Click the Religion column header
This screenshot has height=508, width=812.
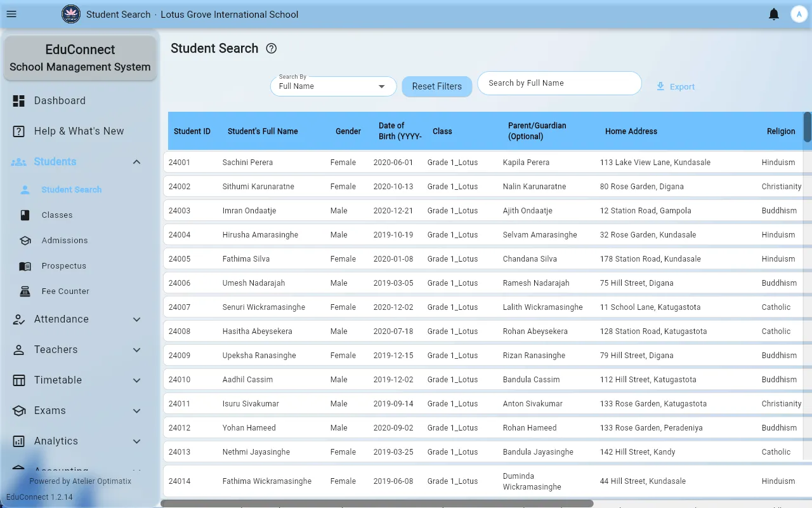pyautogui.click(x=781, y=131)
